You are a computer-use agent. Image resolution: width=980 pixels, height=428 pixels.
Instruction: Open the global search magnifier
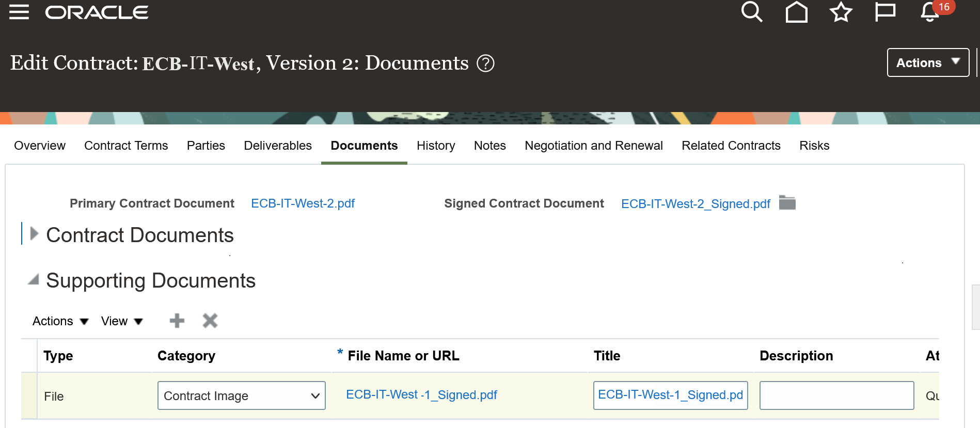pyautogui.click(x=752, y=12)
